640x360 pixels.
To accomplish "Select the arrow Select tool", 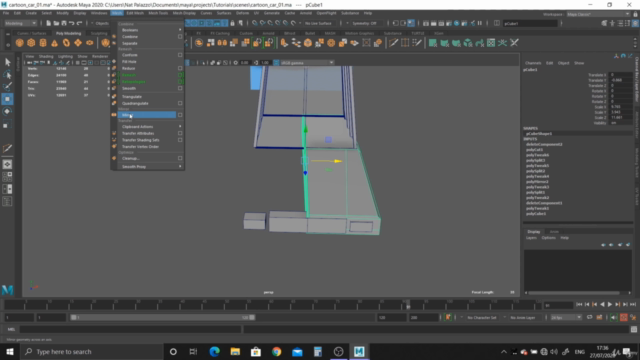I will pos(7,62).
